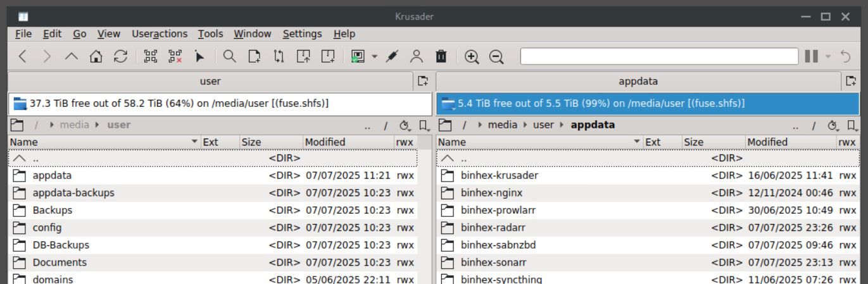
Task: Toggle Name column sort in left panel
Action: point(101,142)
